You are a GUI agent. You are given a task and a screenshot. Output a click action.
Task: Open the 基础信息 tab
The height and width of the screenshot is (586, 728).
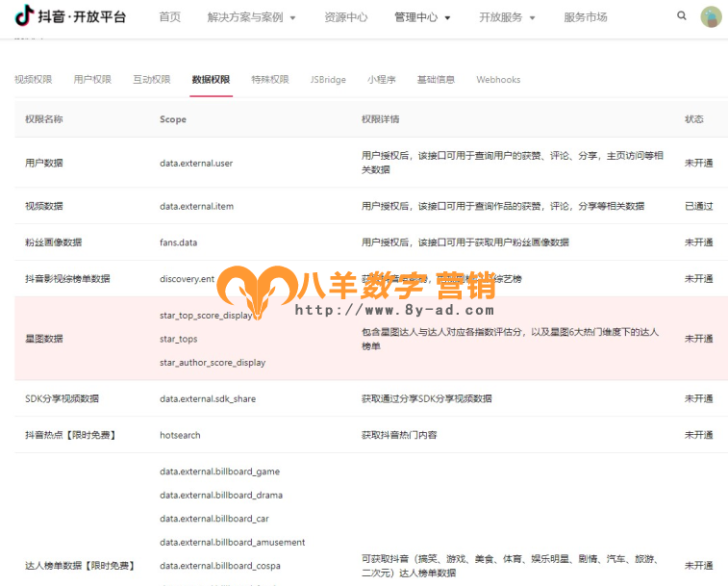tap(436, 80)
